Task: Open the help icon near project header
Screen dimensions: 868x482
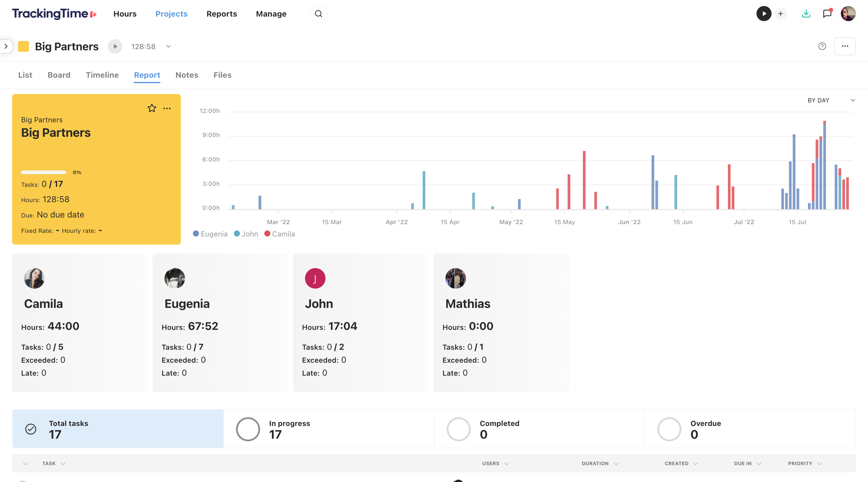Action: click(x=822, y=46)
